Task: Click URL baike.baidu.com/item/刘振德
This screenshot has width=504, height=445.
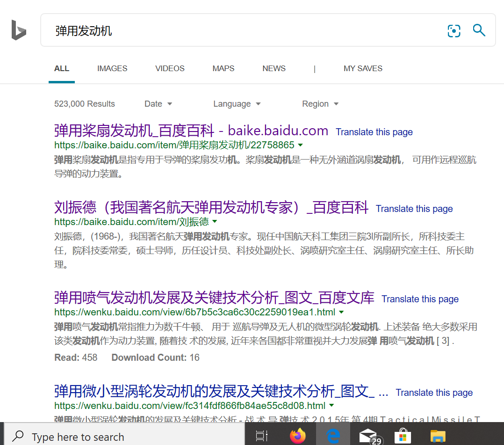Action: [131, 222]
